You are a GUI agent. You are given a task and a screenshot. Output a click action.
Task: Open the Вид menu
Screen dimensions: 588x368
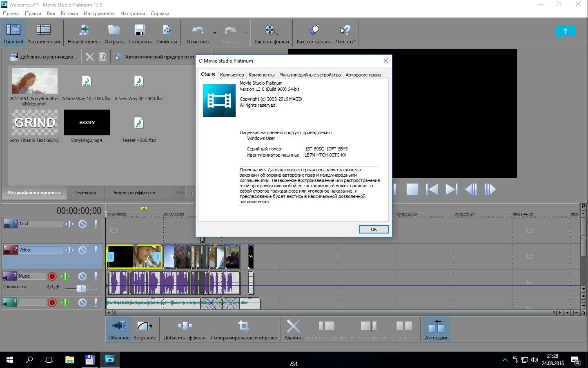tap(51, 13)
